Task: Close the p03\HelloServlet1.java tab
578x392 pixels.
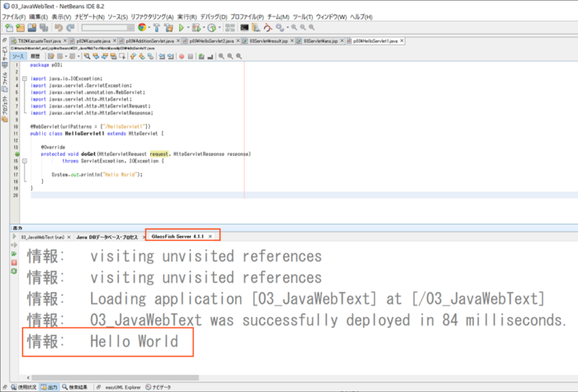Action: 402,41
